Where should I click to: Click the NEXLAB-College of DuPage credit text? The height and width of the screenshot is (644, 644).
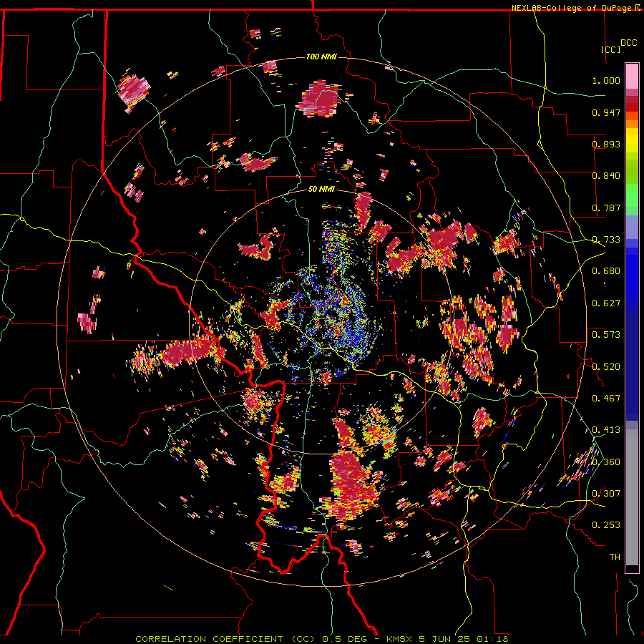pos(572,8)
